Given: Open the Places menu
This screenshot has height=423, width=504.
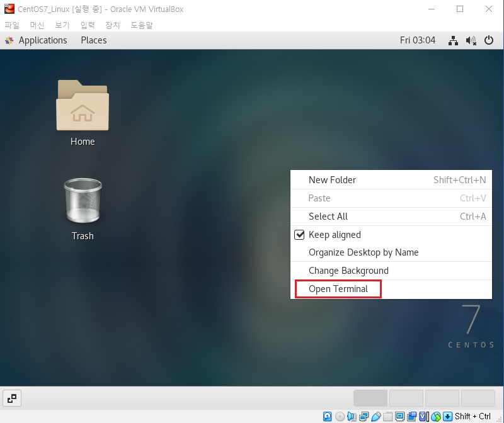Looking at the screenshot, I should [94, 40].
